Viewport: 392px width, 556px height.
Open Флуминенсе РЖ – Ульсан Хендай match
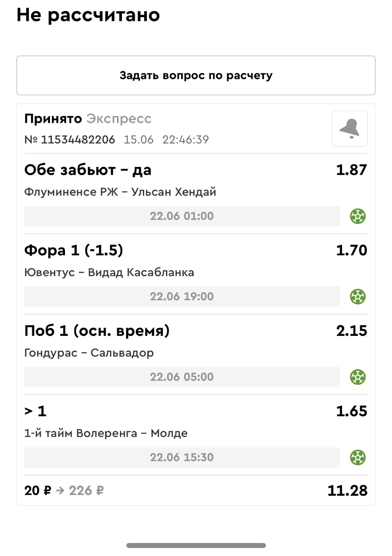(x=120, y=192)
